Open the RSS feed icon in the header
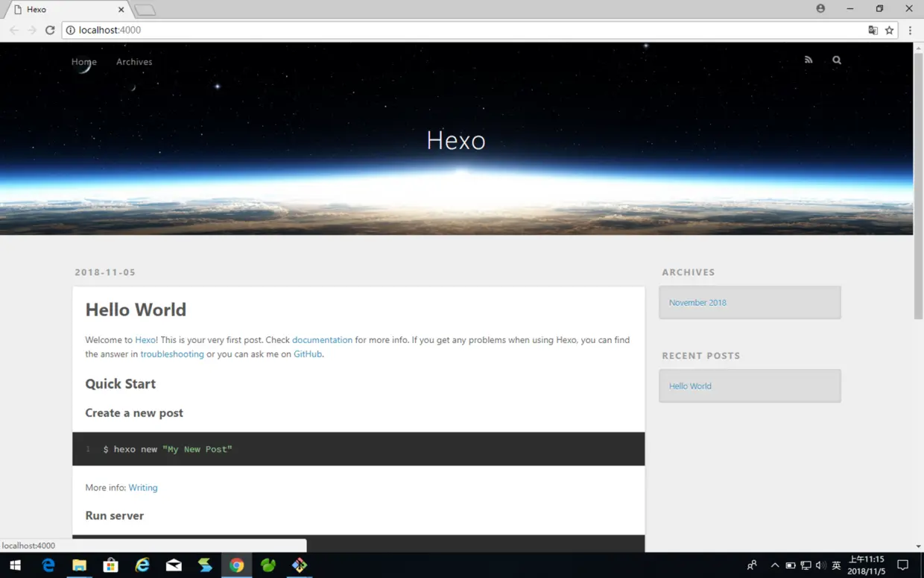This screenshot has width=924, height=578. [x=808, y=60]
